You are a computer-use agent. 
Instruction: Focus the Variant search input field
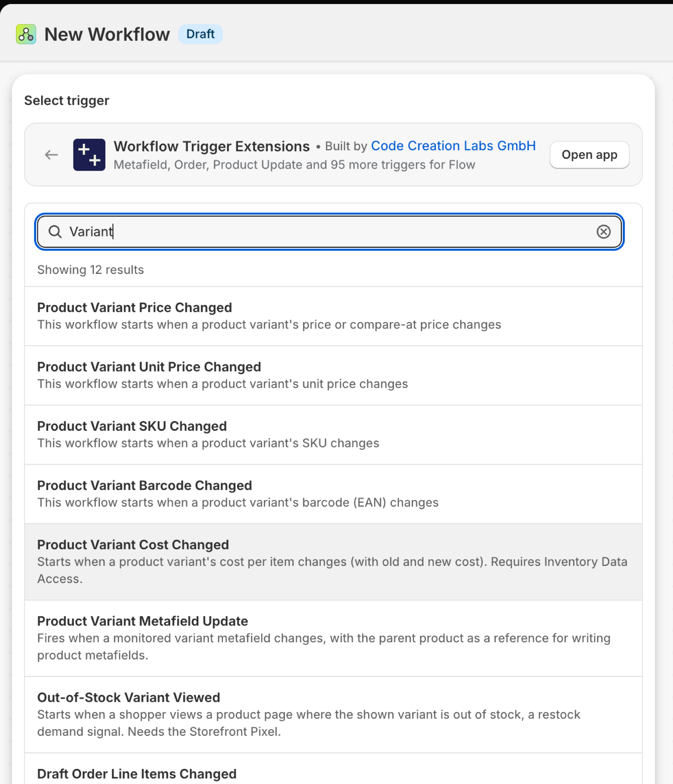329,232
